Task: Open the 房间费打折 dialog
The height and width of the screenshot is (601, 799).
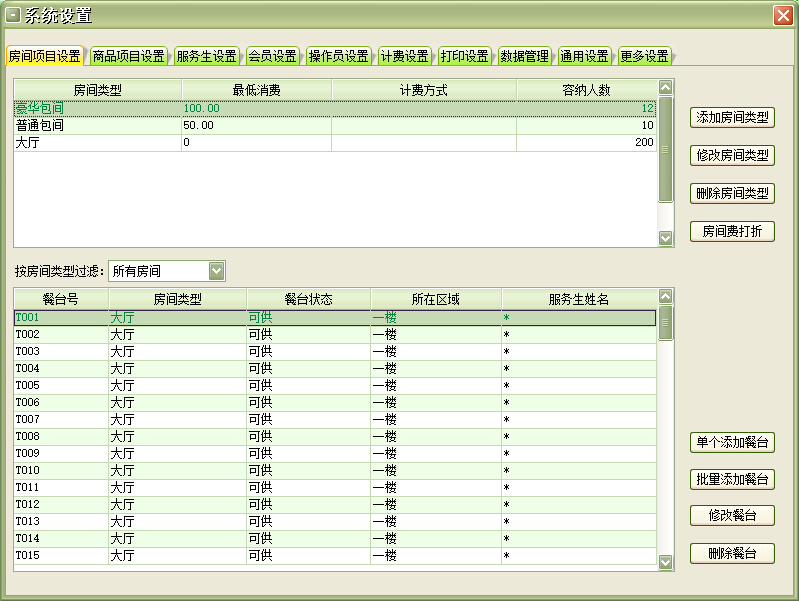Action: (x=732, y=231)
